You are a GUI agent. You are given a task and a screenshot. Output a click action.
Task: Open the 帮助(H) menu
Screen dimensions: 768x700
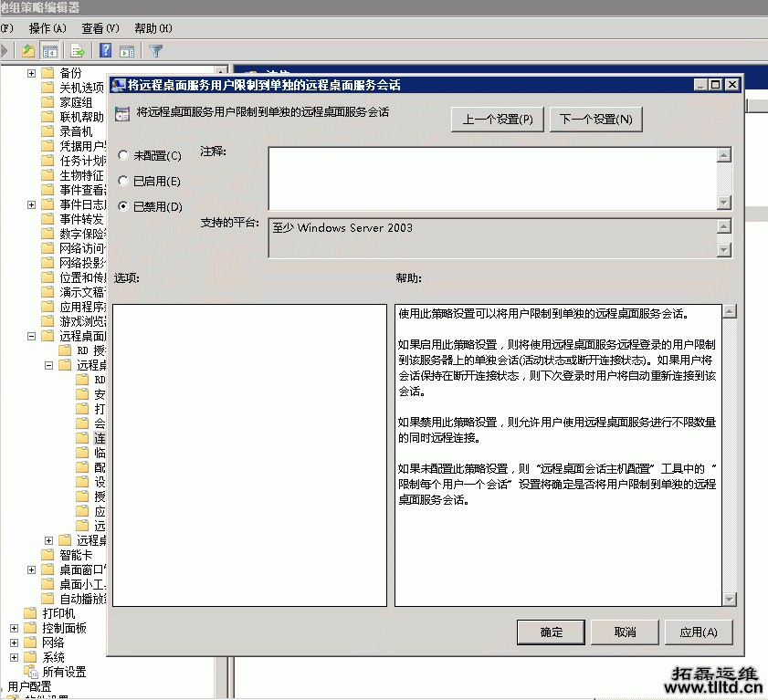[151, 28]
